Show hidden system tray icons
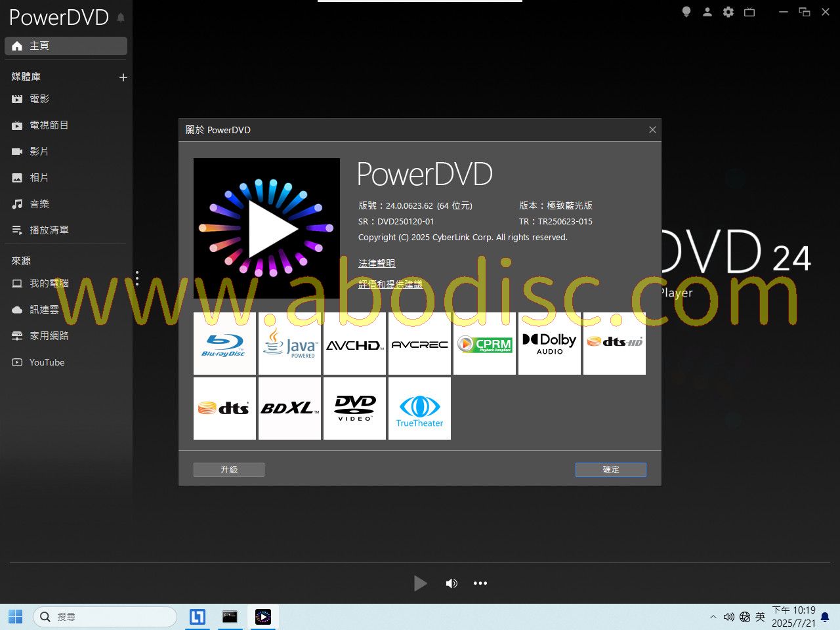The width and height of the screenshot is (840, 630). click(713, 617)
